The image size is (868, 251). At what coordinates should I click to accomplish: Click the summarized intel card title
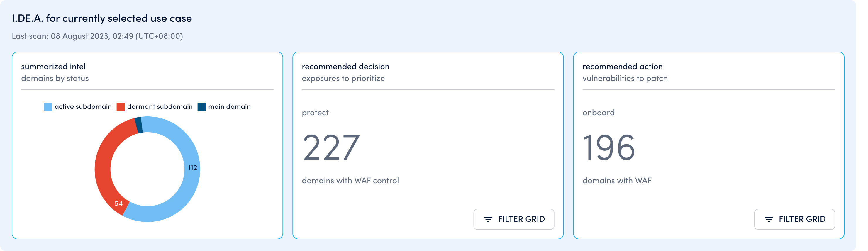point(53,67)
